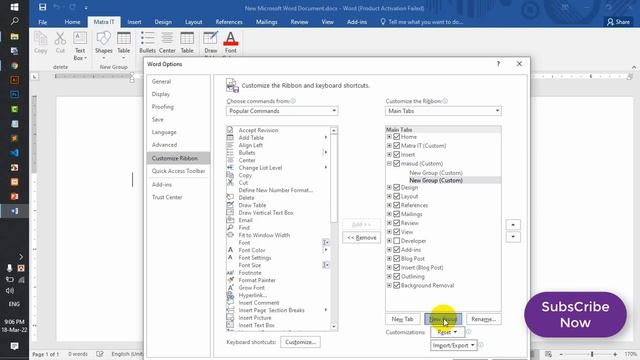
Task: Click the Move Down arrow button
Action: pos(513,237)
